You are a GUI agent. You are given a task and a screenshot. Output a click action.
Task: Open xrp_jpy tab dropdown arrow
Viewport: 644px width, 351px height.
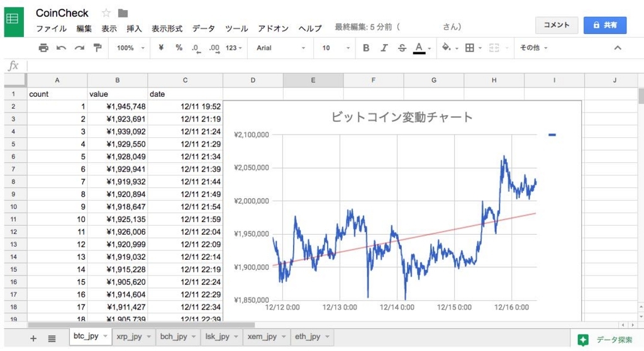click(x=148, y=337)
